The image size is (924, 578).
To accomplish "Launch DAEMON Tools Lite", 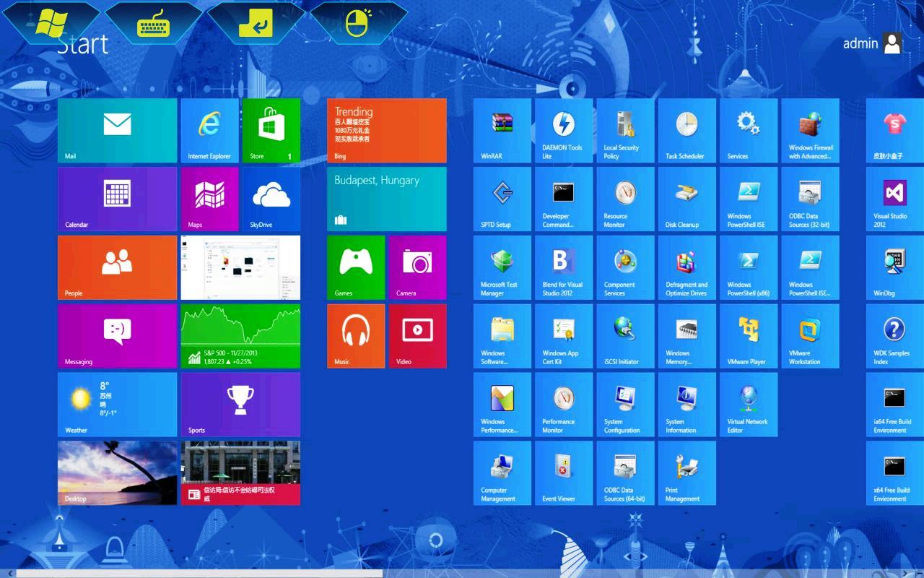I will tap(563, 130).
